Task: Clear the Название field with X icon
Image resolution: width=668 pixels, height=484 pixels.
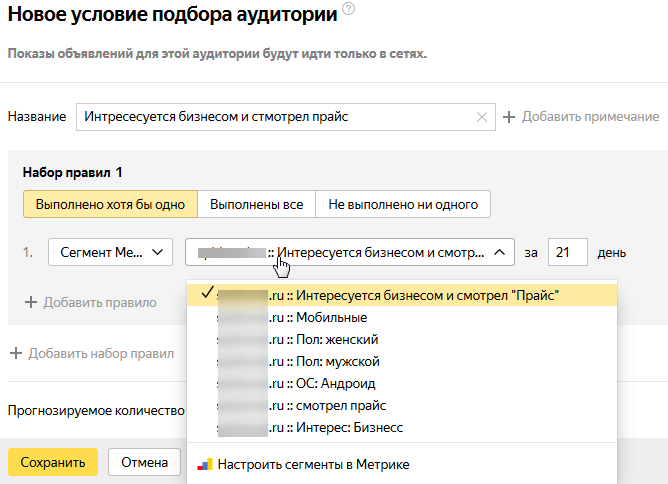Action: (x=482, y=117)
